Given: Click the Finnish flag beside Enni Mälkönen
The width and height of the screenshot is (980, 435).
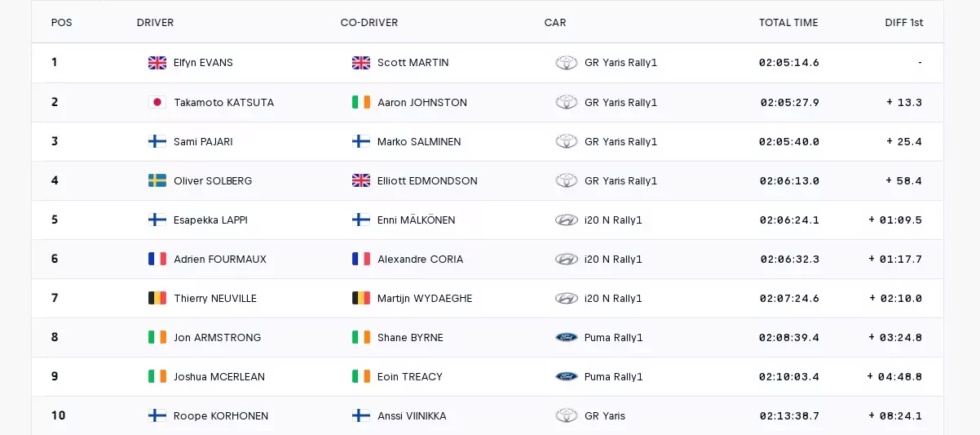Looking at the screenshot, I should [361, 220].
